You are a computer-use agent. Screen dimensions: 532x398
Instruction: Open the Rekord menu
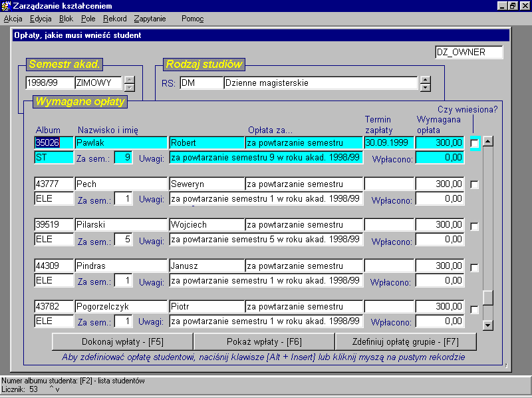[114, 19]
